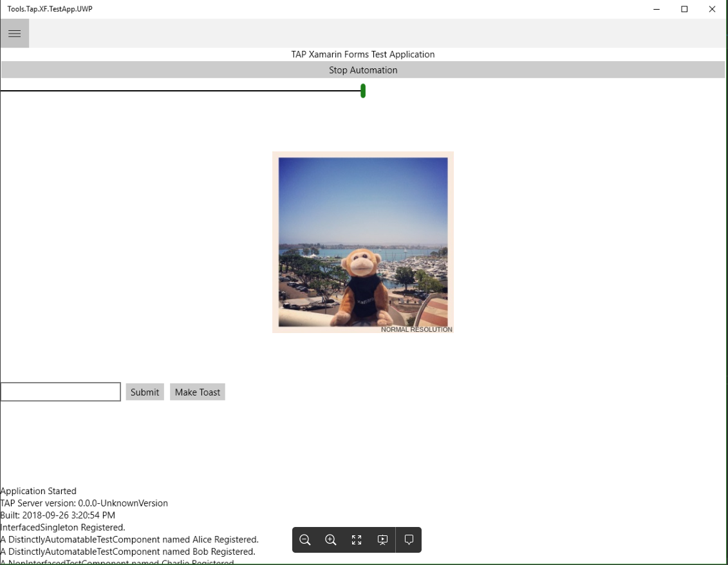Click the Submit button
The width and height of the screenshot is (728, 565).
click(144, 392)
